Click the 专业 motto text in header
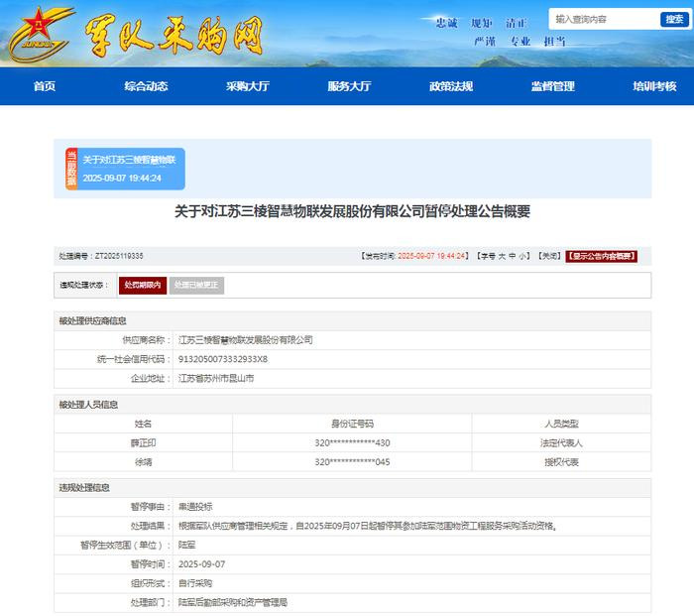This screenshot has width=694, height=616. coord(520,42)
